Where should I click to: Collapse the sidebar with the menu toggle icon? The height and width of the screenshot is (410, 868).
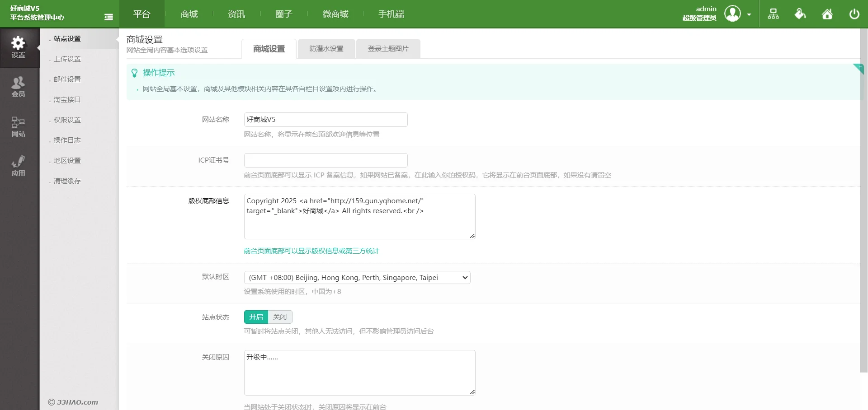(108, 17)
